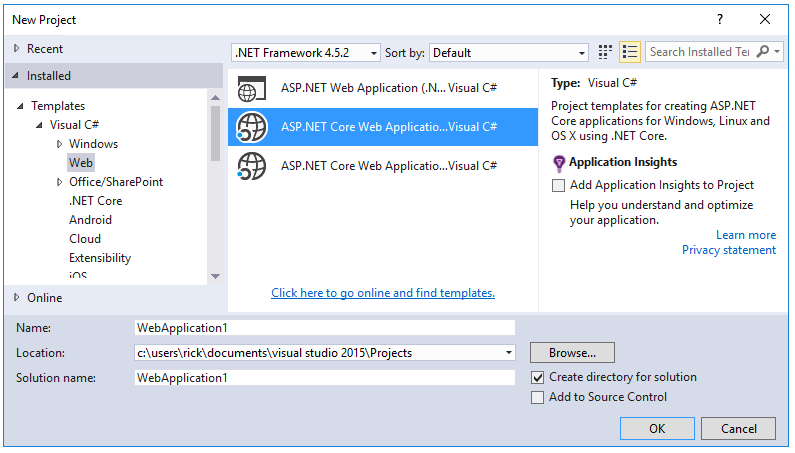Click the Application Insights lightbulb icon
The image size is (795, 453).
[558, 163]
